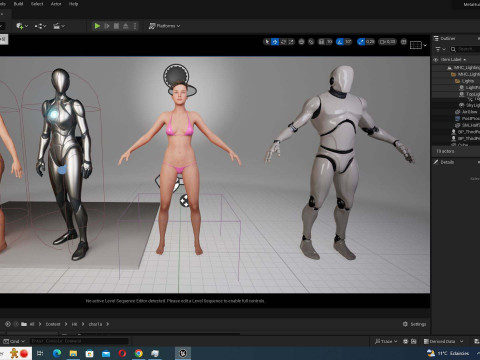Image resolution: width=480 pixels, height=360 pixels.
Task: Click the skip frame button beside Play
Action: coord(107,26)
